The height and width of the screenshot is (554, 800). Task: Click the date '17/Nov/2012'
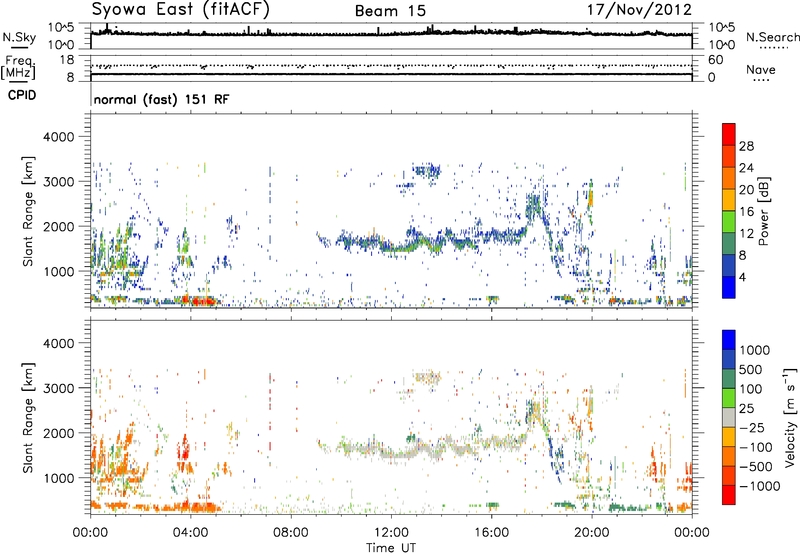coord(639,10)
